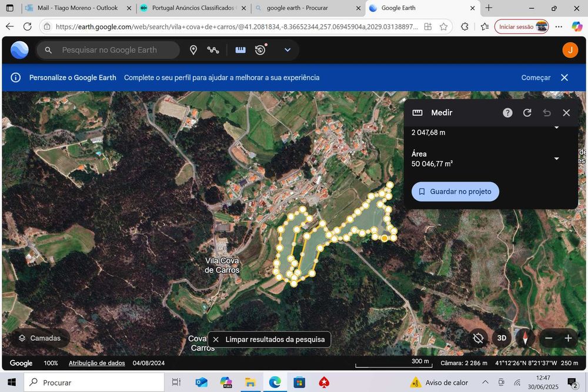Dismiss the Personalize o Google Earth banner
This screenshot has width=588, height=392.
pyautogui.click(x=564, y=78)
